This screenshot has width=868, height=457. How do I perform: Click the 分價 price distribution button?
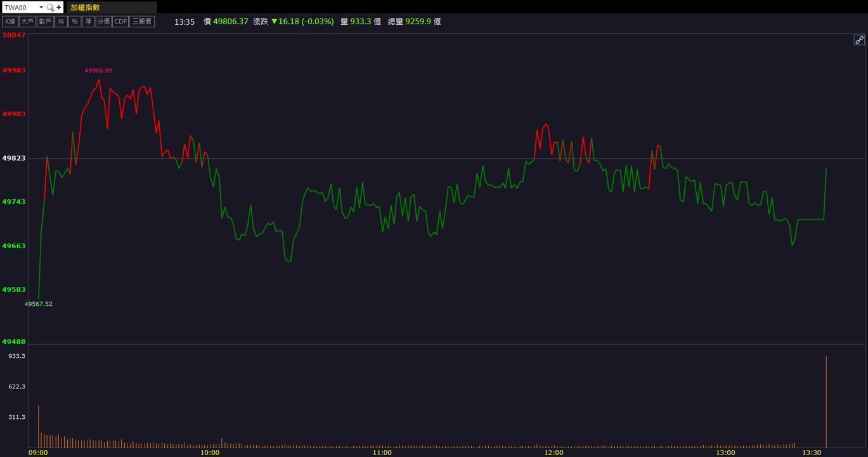(103, 22)
